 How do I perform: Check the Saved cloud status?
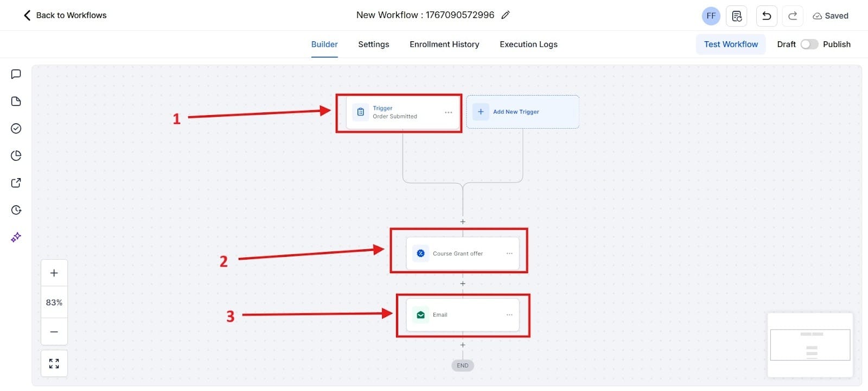pos(831,16)
